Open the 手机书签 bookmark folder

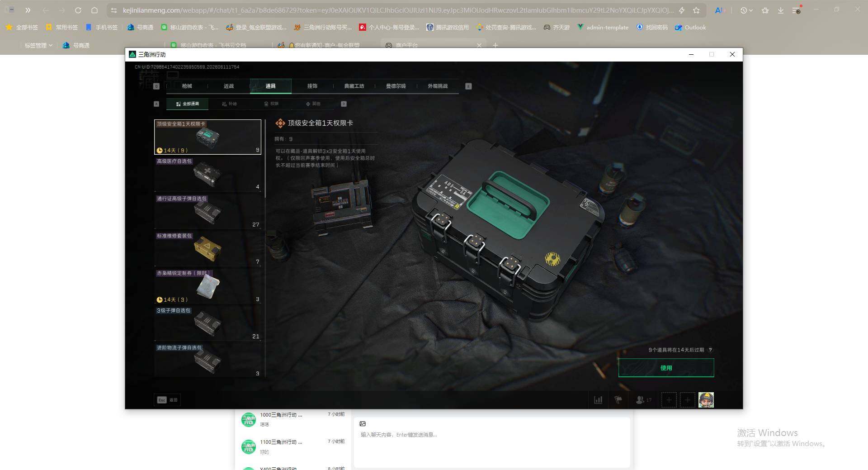[101, 27]
